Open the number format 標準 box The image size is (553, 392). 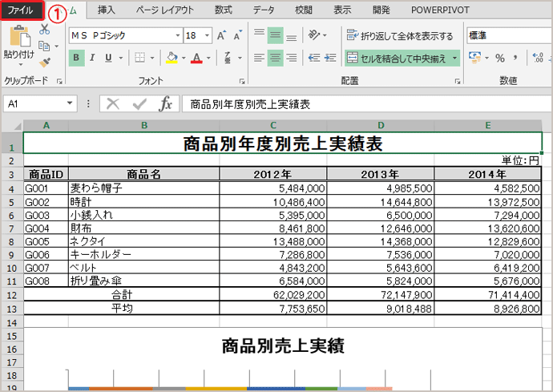point(509,35)
